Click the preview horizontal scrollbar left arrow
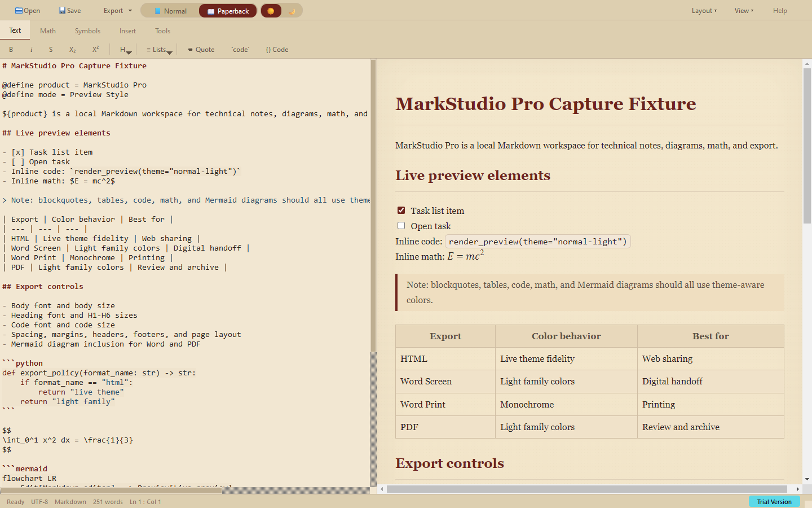 click(x=382, y=489)
